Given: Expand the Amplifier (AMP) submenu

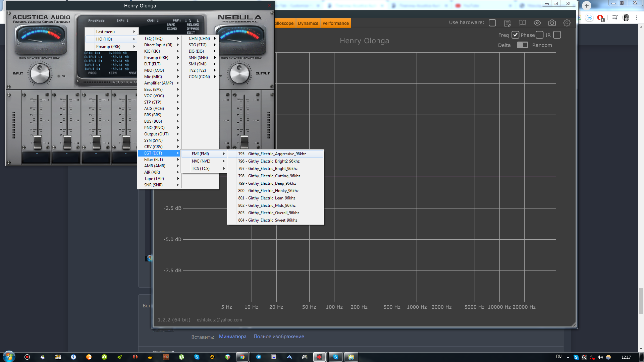Looking at the screenshot, I should click(159, 83).
